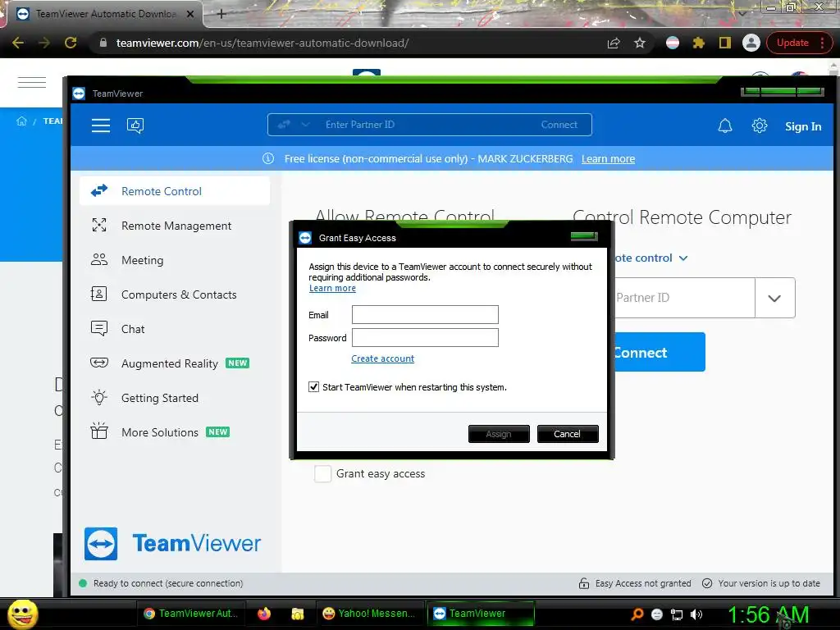840x630 pixels.
Task: Click the header Enter Partner ID field
Action: [x=423, y=125]
